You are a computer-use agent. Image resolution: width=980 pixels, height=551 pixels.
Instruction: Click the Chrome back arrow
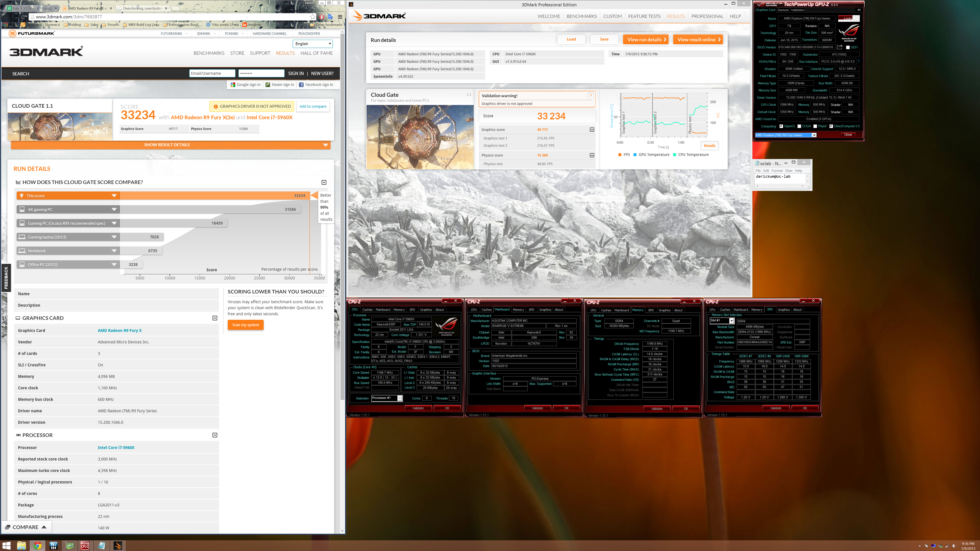tap(7, 17)
